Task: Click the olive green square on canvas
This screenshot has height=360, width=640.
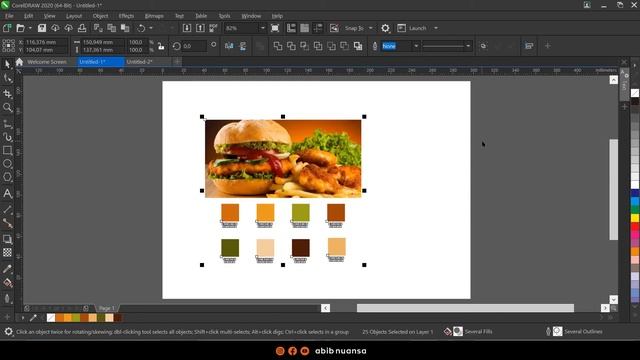Action: (x=301, y=213)
